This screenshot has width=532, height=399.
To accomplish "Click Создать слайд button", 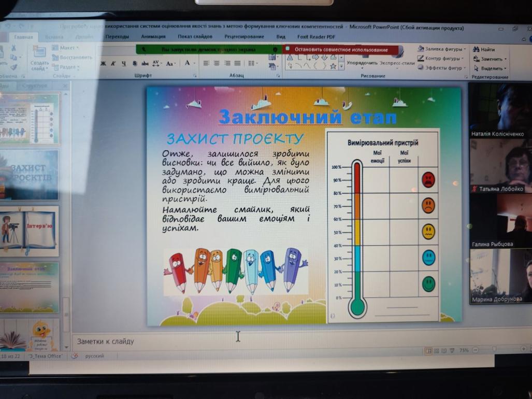I will (39, 59).
